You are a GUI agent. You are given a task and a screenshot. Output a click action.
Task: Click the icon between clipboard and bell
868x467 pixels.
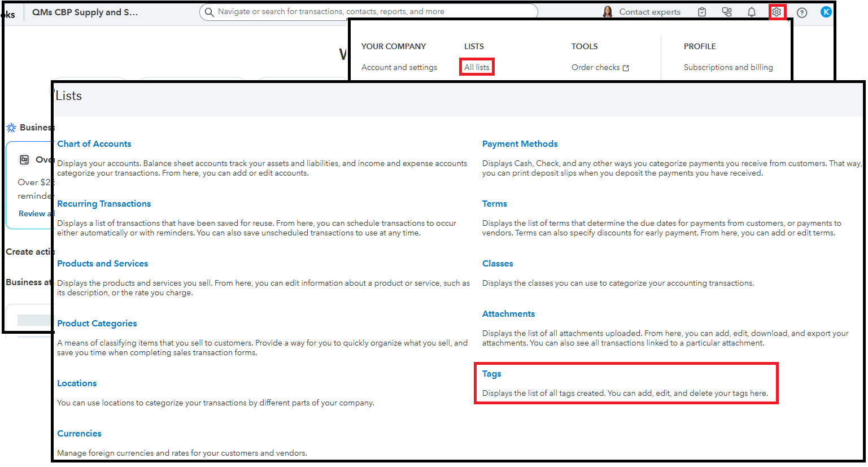pyautogui.click(x=727, y=12)
